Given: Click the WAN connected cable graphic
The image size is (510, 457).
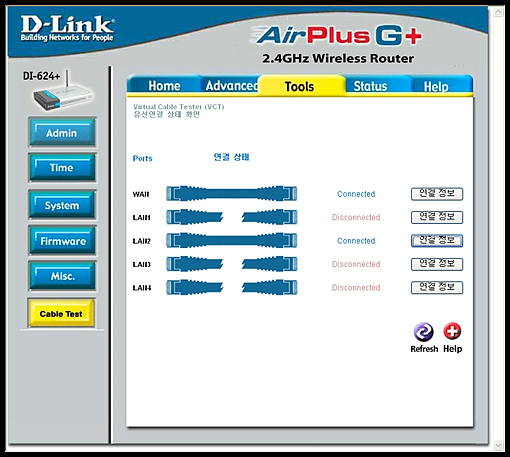Looking at the screenshot, I should pos(232,194).
